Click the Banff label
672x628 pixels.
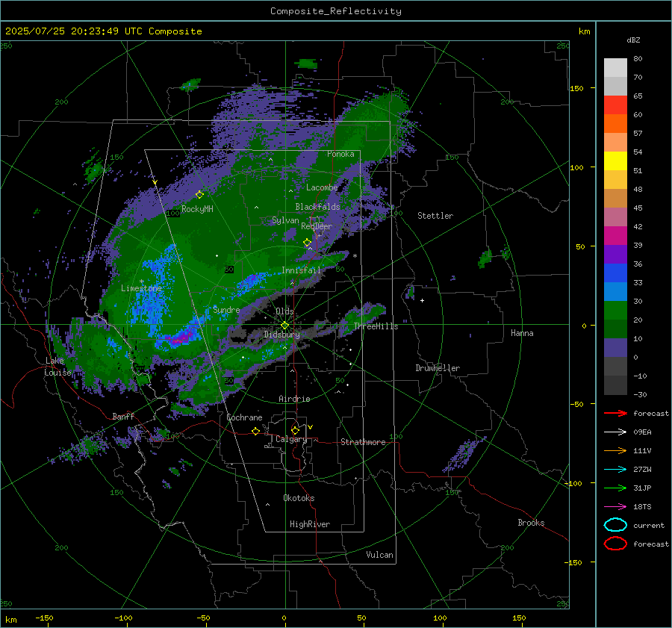click(x=123, y=416)
